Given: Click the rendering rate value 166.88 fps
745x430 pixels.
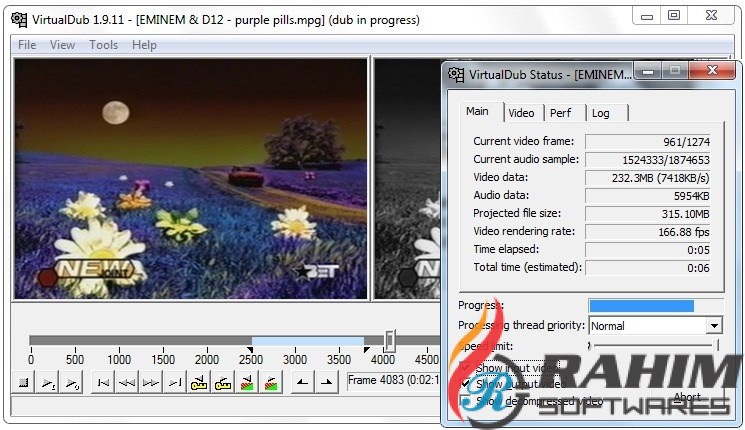Looking at the screenshot, I should coord(648,232).
